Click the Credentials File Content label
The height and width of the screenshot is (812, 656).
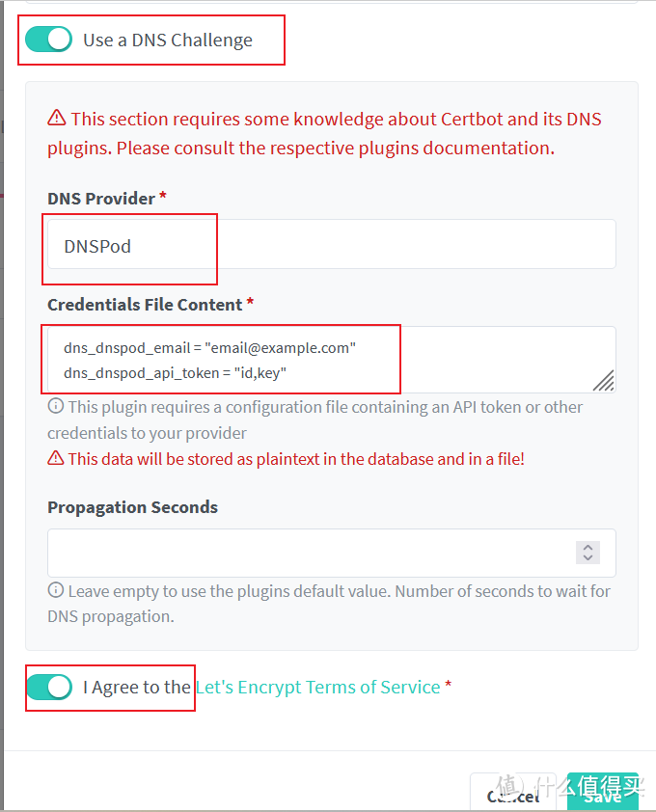(x=145, y=304)
